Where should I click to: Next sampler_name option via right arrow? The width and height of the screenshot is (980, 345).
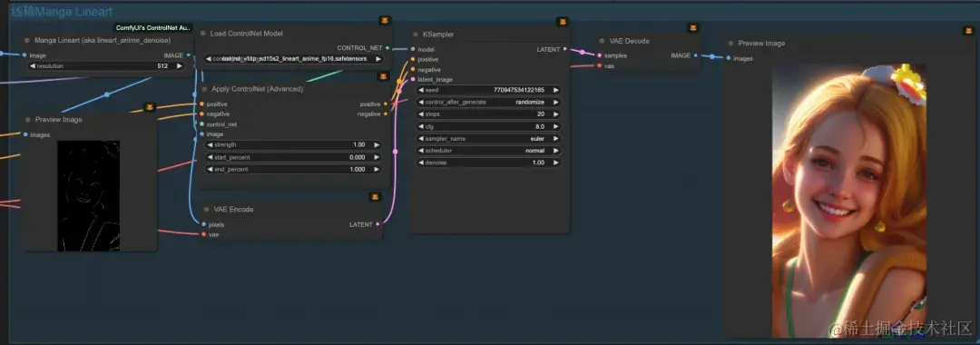tap(555, 139)
